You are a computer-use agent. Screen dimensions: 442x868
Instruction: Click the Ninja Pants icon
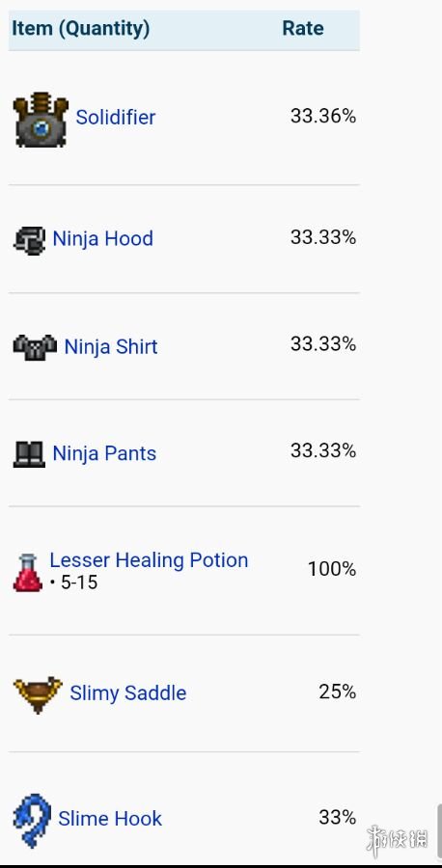[x=29, y=454]
